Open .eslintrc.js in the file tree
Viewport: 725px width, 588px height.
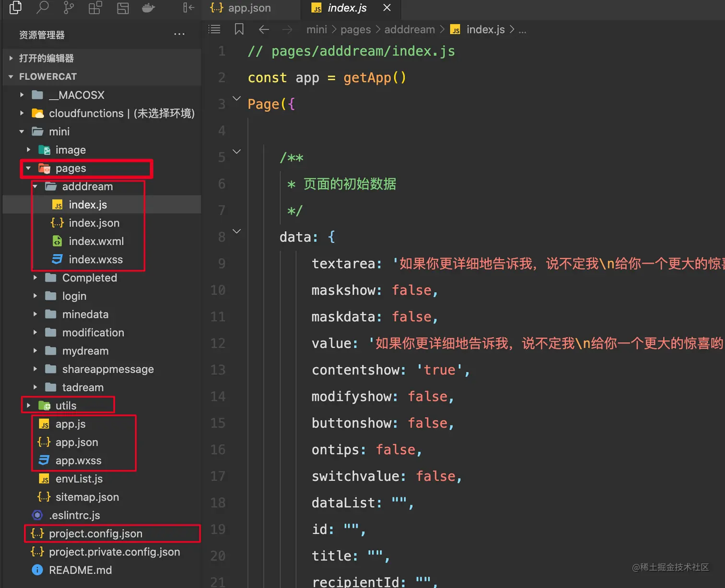pos(102,515)
